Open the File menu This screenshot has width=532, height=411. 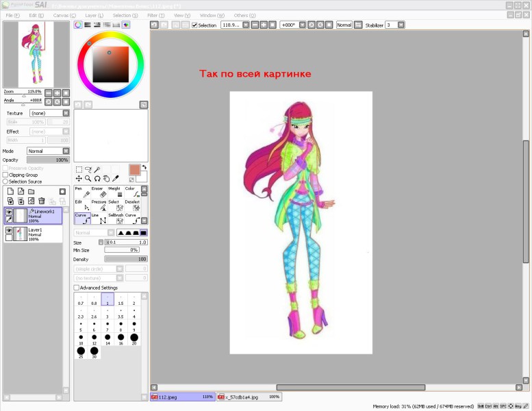pos(13,15)
